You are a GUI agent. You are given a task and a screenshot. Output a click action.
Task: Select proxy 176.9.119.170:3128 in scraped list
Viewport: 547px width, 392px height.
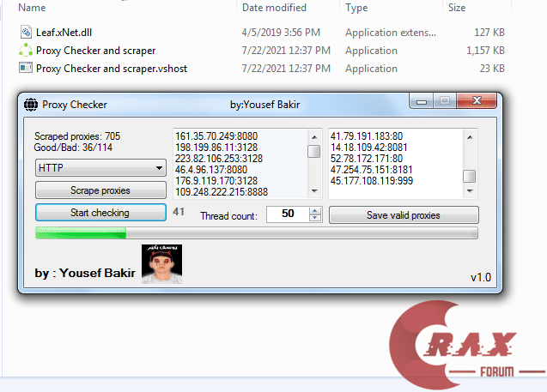click(x=216, y=181)
